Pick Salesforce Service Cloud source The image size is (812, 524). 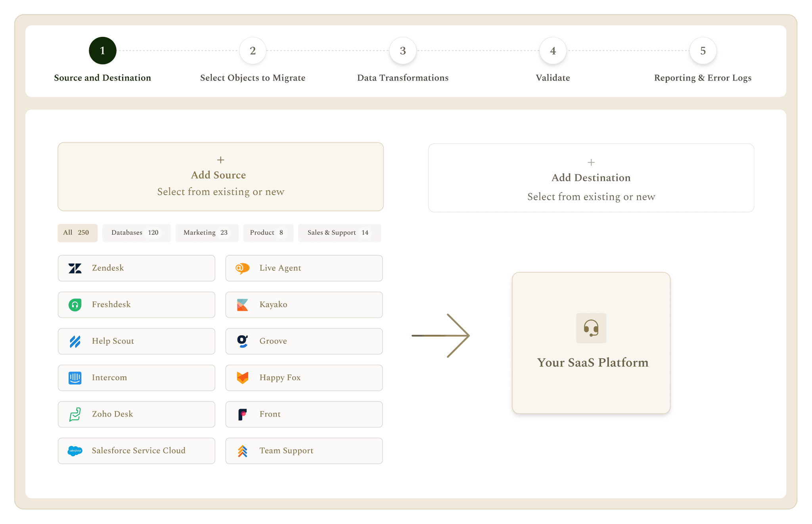tap(136, 451)
